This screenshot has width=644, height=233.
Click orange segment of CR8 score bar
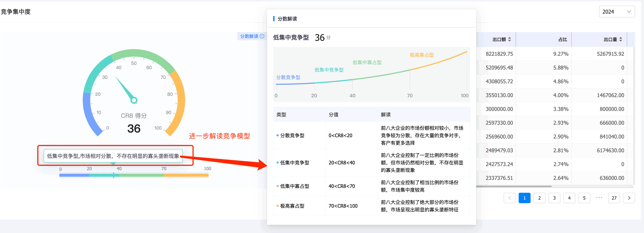(186, 175)
